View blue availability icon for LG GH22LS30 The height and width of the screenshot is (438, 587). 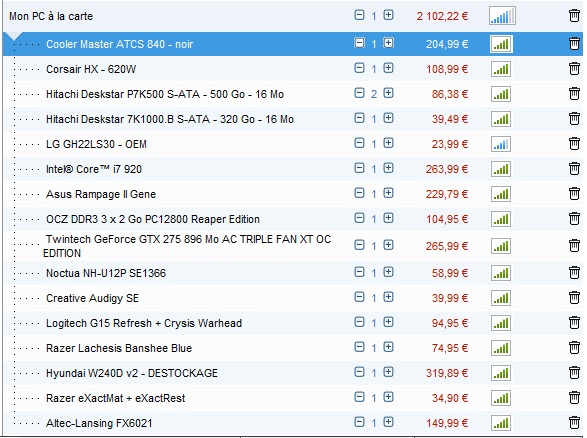pyautogui.click(x=501, y=144)
